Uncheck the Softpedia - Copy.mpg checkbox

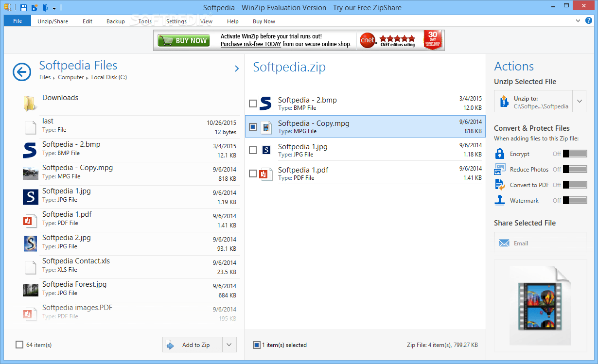pyautogui.click(x=253, y=127)
